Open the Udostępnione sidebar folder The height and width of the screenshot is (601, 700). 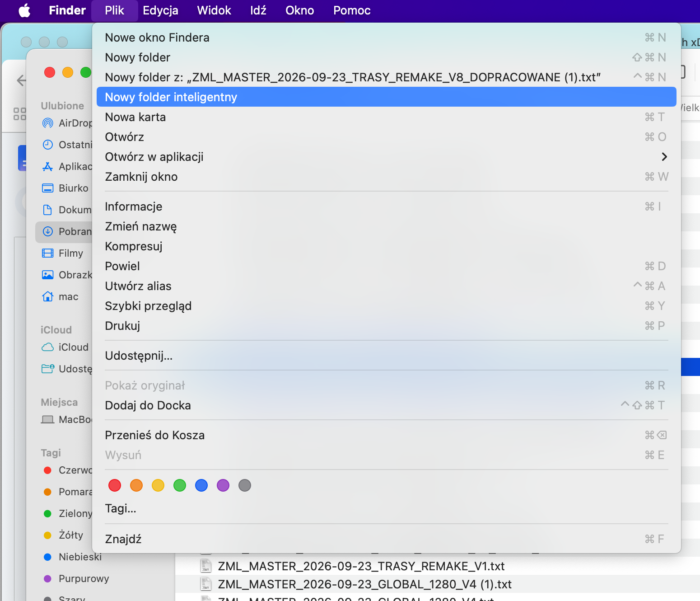64,369
